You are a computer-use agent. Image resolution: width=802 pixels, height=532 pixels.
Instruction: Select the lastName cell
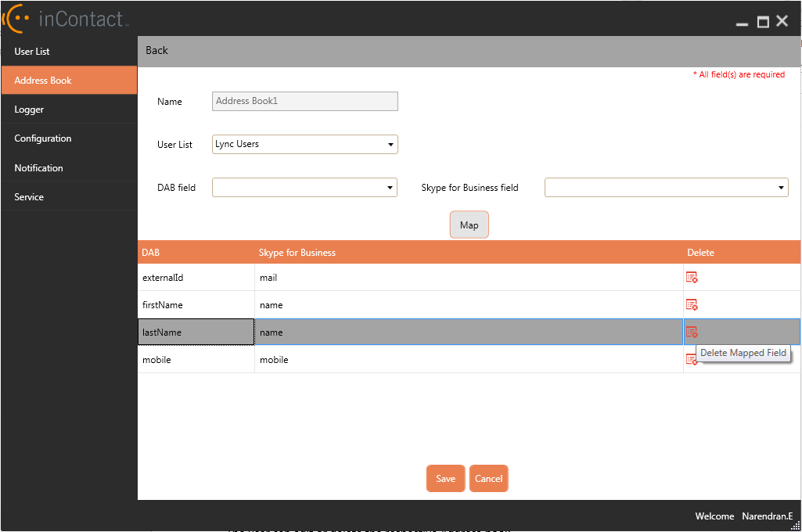pyautogui.click(x=196, y=332)
